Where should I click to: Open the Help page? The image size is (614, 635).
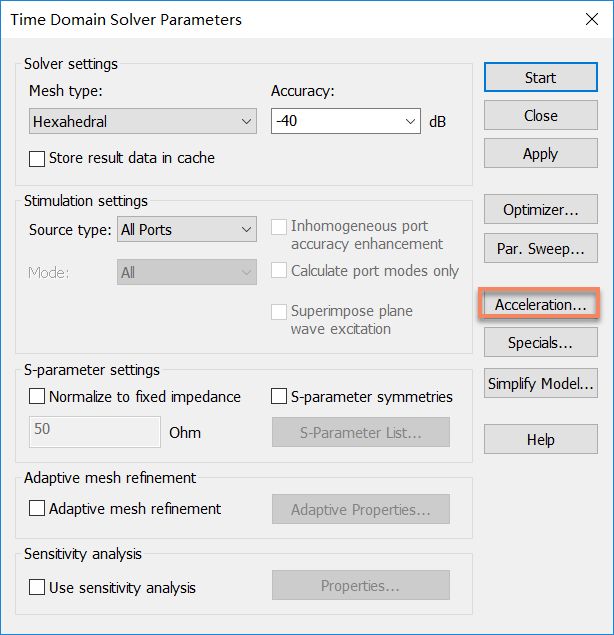(x=540, y=439)
